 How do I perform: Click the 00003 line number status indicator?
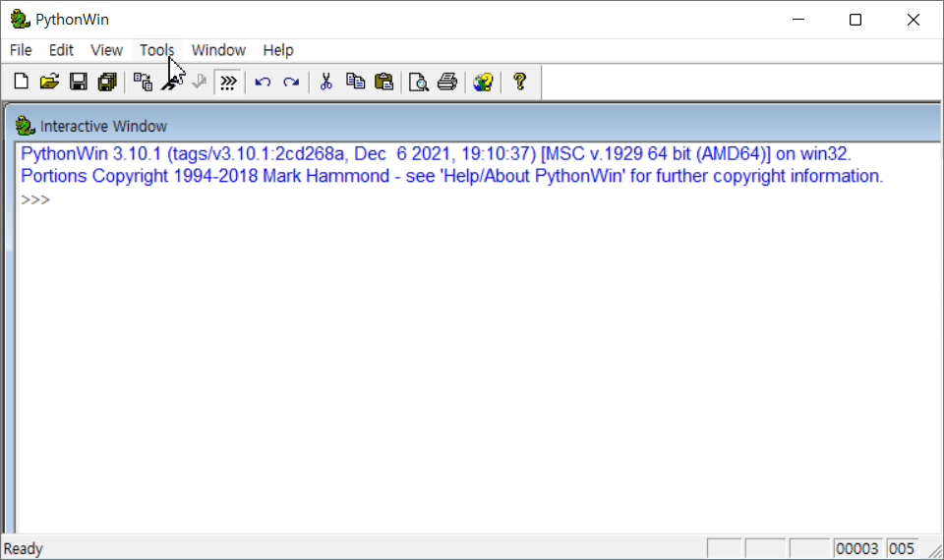pos(857,548)
